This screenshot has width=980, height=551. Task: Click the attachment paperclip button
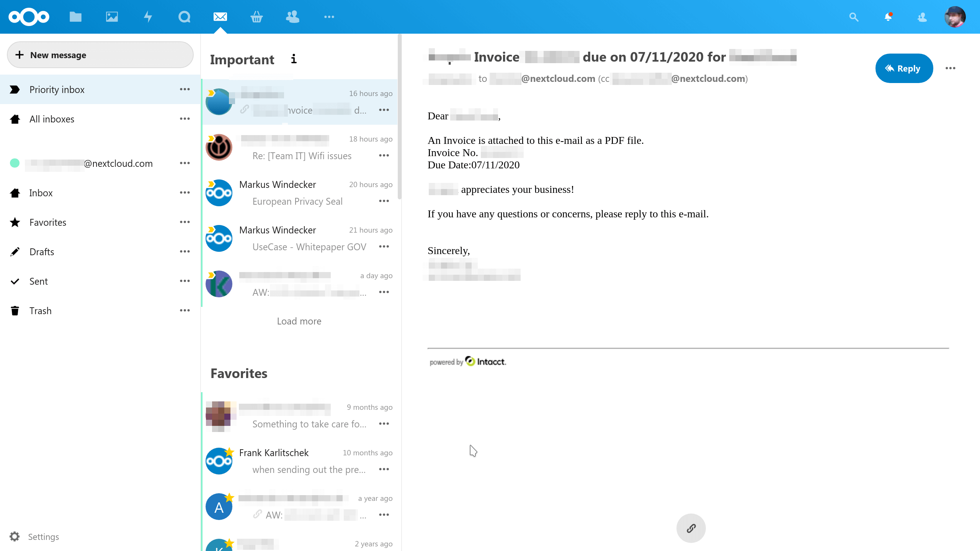pos(691,528)
